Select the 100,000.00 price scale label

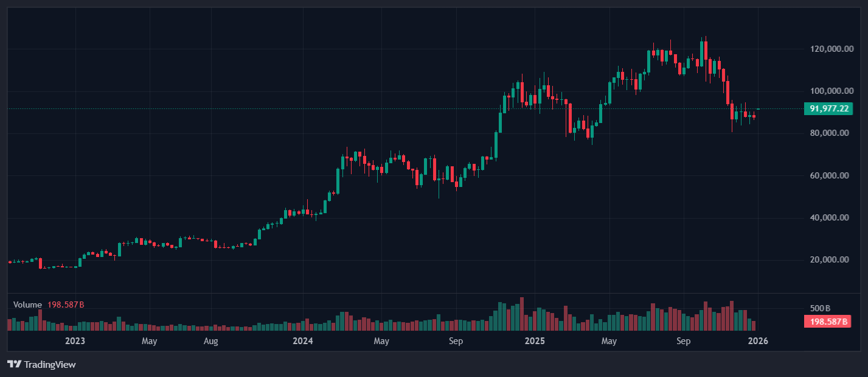[828, 91]
